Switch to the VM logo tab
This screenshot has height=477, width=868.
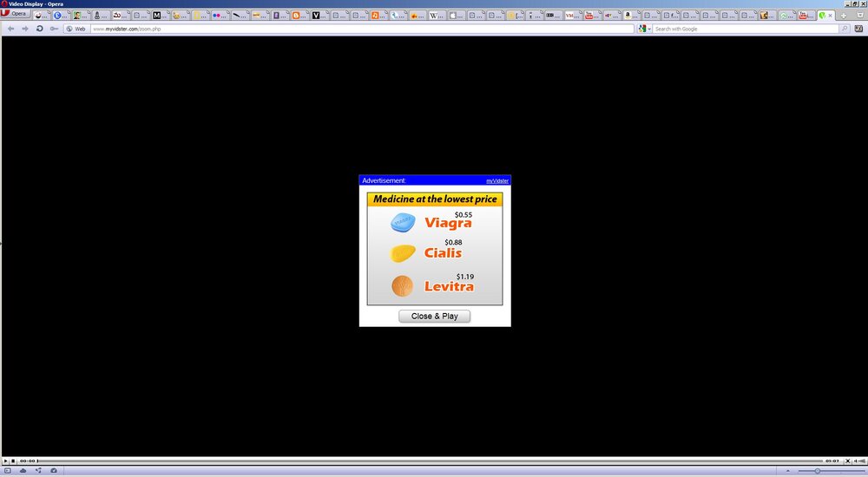click(571, 16)
